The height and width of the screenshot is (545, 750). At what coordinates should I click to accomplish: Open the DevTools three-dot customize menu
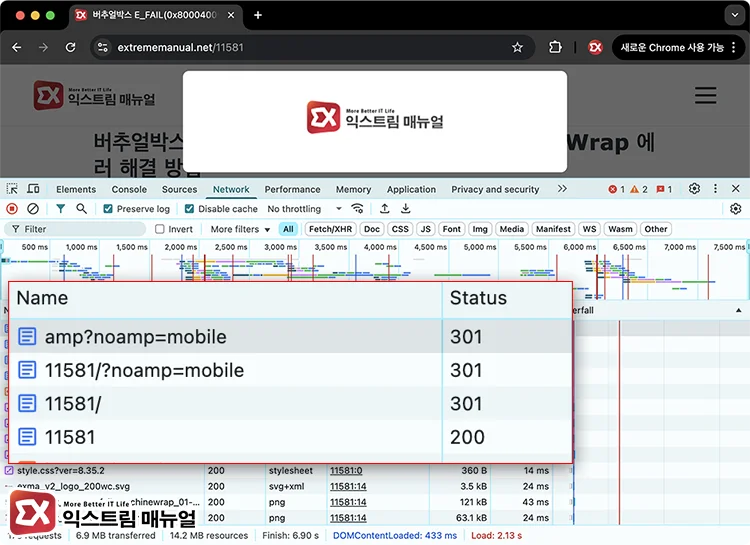coord(715,189)
